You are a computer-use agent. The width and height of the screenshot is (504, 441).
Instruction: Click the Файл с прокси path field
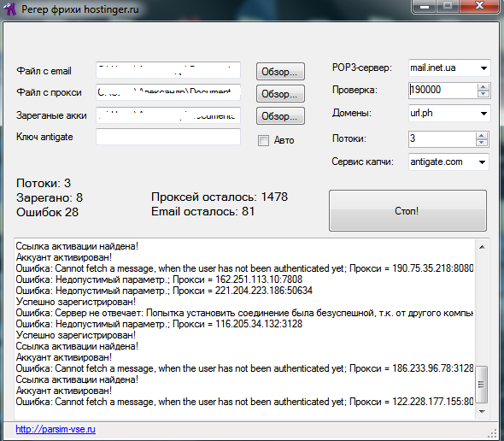pyautogui.click(x=168, y=92)
